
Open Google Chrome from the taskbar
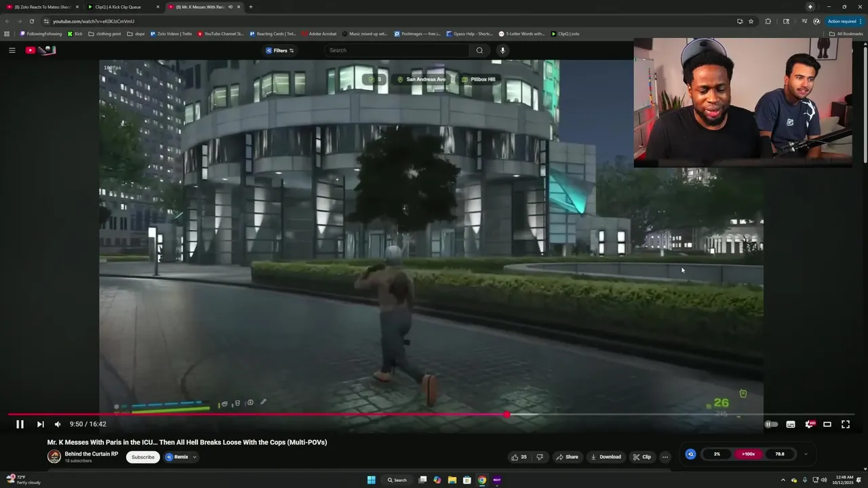point(482,480)
